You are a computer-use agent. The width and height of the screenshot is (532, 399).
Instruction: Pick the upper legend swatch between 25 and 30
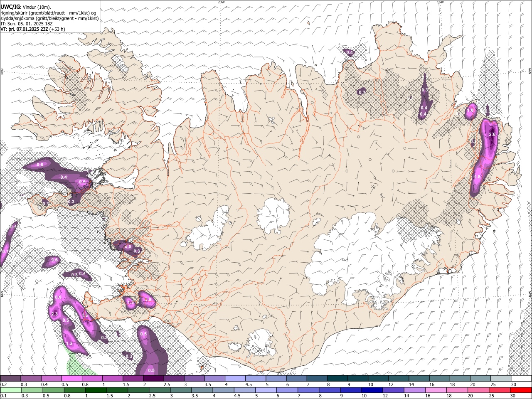[x=501, y=379]
